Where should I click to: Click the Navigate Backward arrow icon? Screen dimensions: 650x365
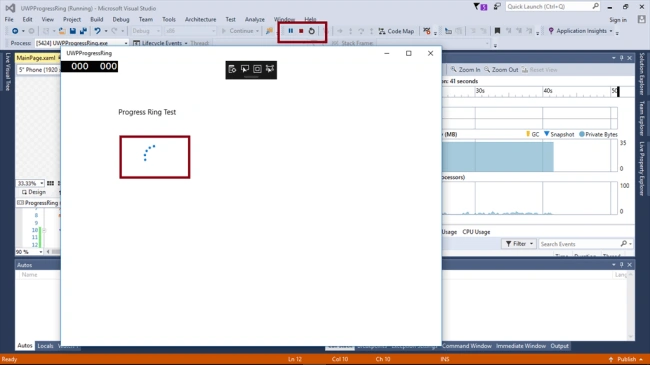[x=15, y=31]
